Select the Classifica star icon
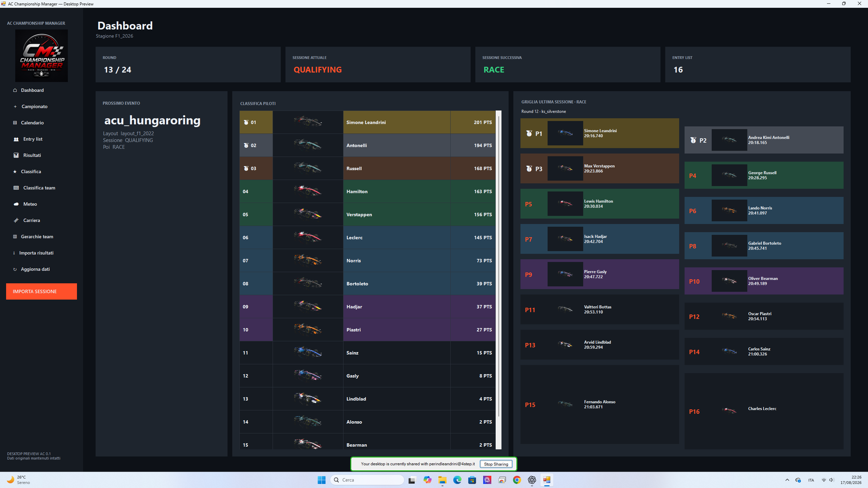Screen dimensions: 868x488 pos(15,171)
